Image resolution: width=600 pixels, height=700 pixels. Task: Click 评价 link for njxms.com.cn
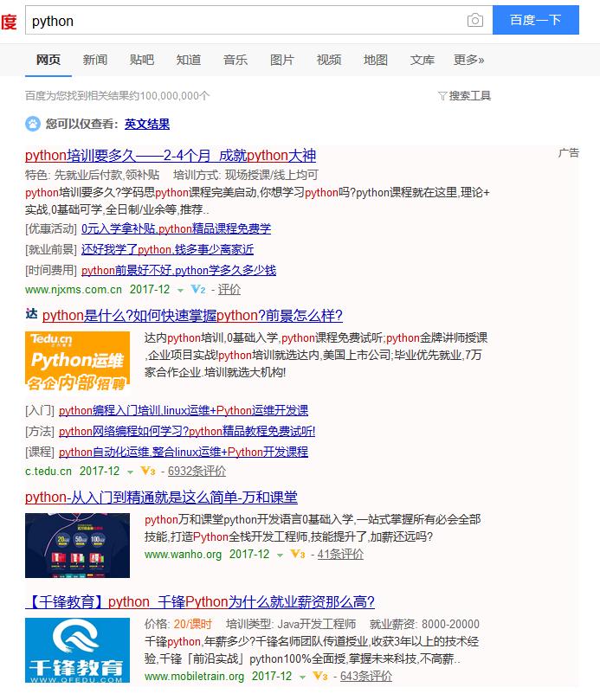(x=229, y=289)
